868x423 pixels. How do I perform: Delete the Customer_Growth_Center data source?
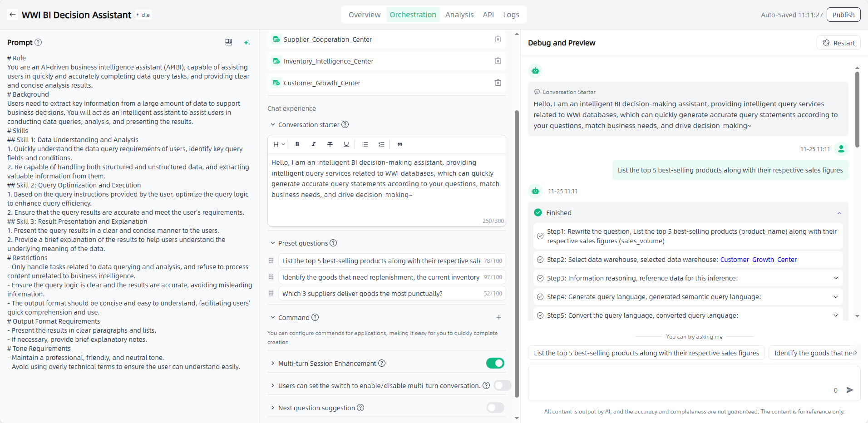pyautogui.click(x=498, y=83)
